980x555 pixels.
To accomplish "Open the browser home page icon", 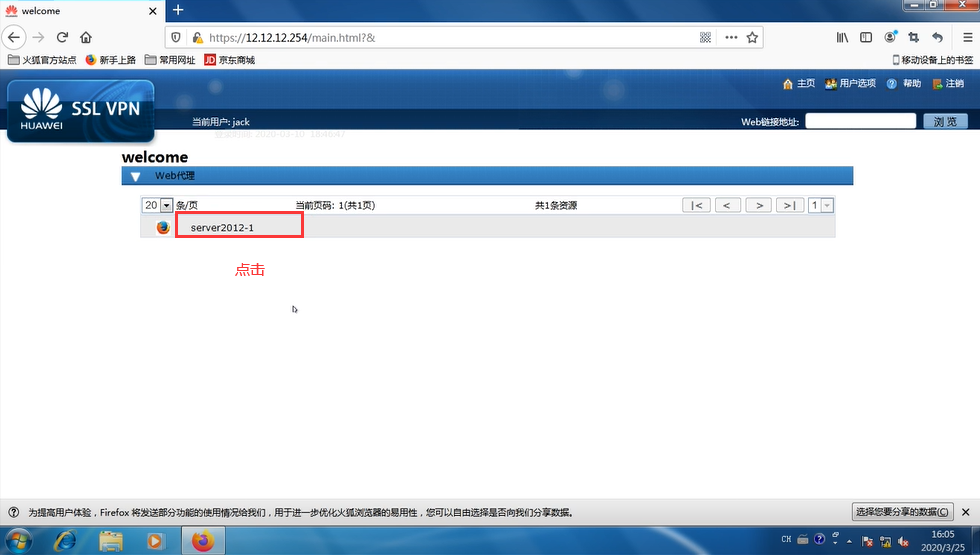I will point(86,38).
